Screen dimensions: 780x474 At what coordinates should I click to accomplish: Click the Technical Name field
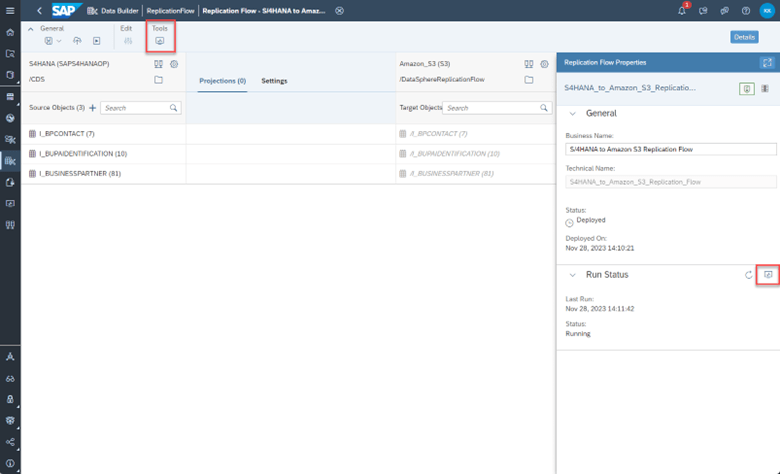click(x=671, y=182)
